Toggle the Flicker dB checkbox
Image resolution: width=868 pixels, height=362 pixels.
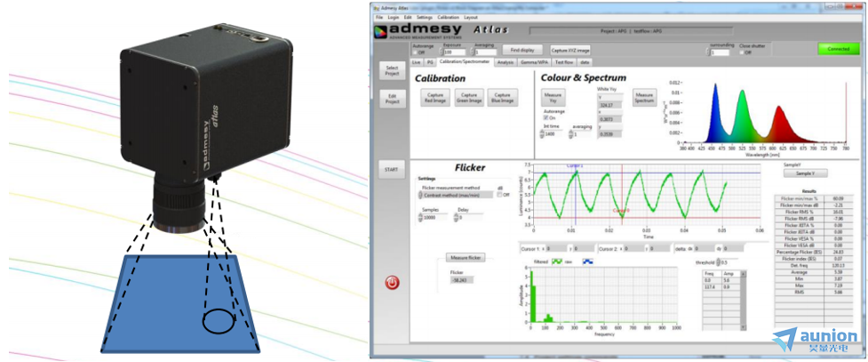point(500,195)
